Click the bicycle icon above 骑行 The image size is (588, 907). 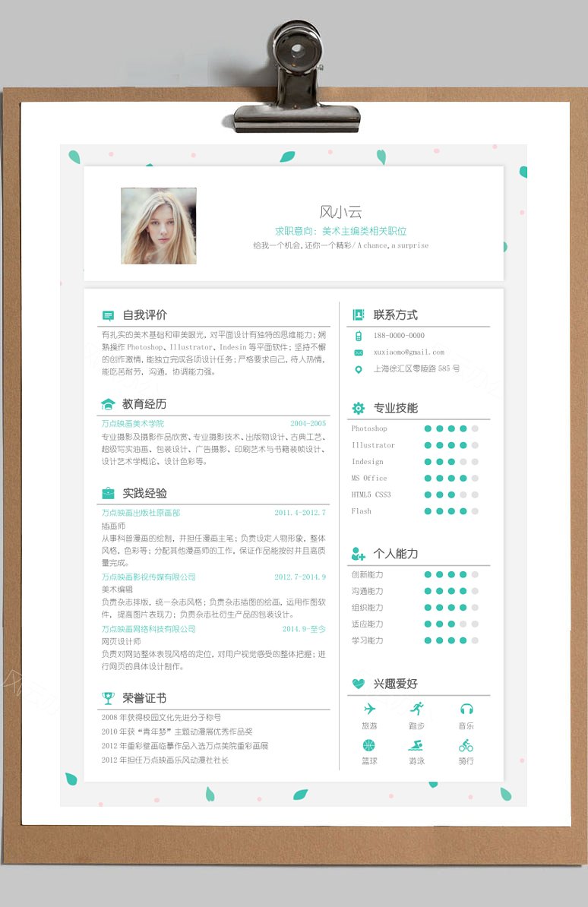[x=466, y=745]
